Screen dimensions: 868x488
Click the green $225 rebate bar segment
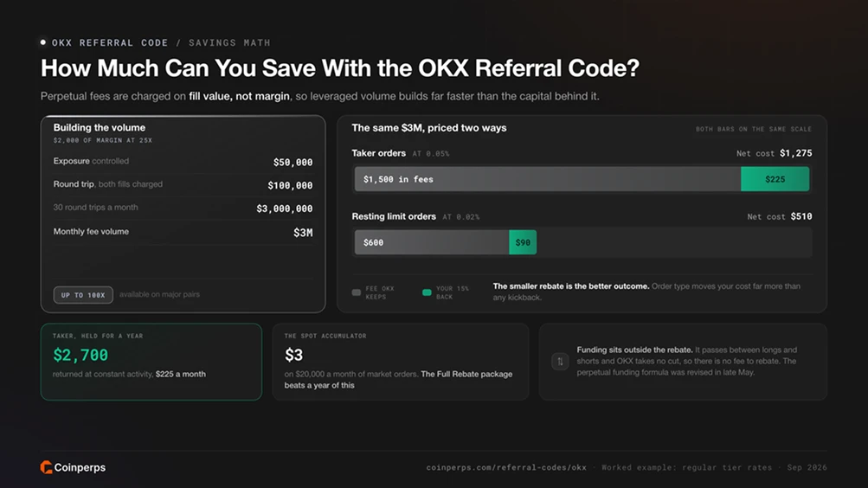coord(775,179)
